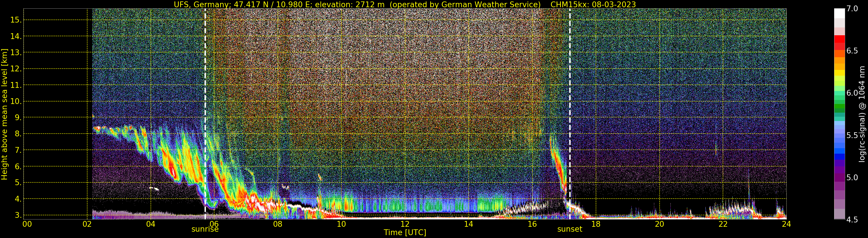The height and width of the screenshot is (238, 868).
Task: Click the '13.' height axis tick label
Action: [x=16, y=53]
